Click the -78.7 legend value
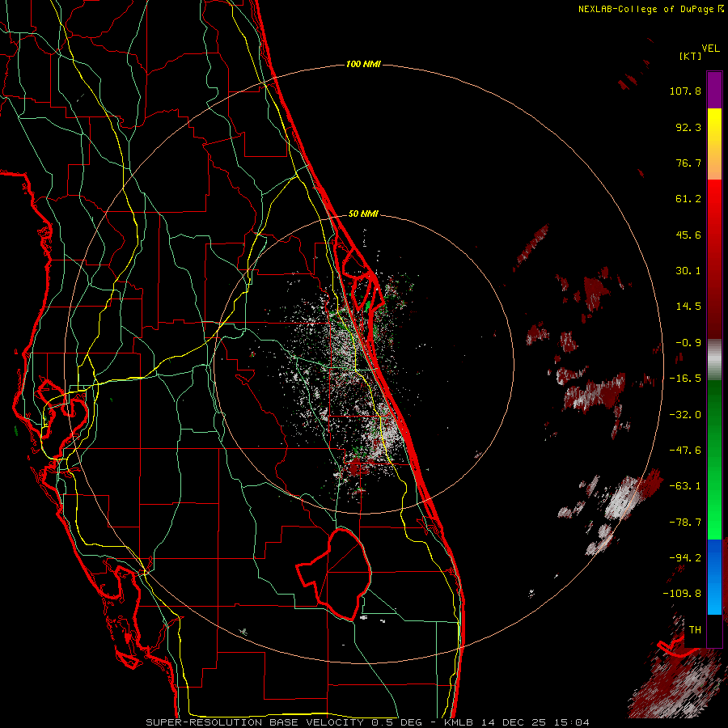 point(685,523)
